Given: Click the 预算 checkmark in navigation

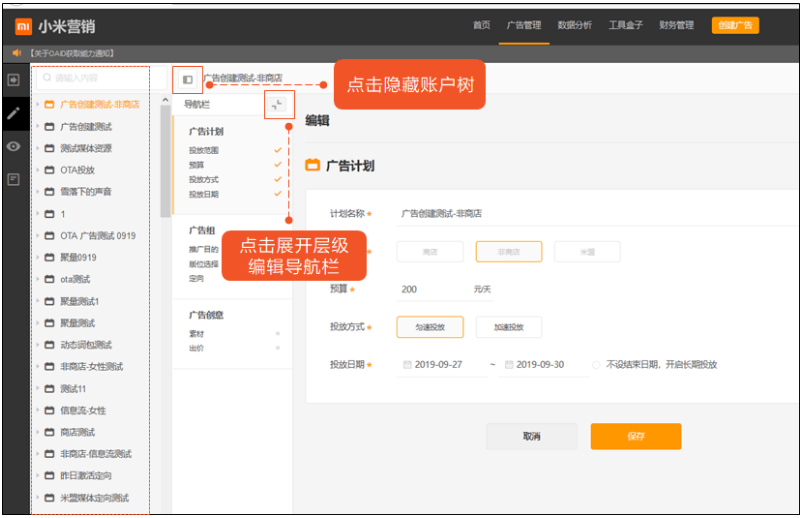Looking at the screenshot, I should [278, 164].
